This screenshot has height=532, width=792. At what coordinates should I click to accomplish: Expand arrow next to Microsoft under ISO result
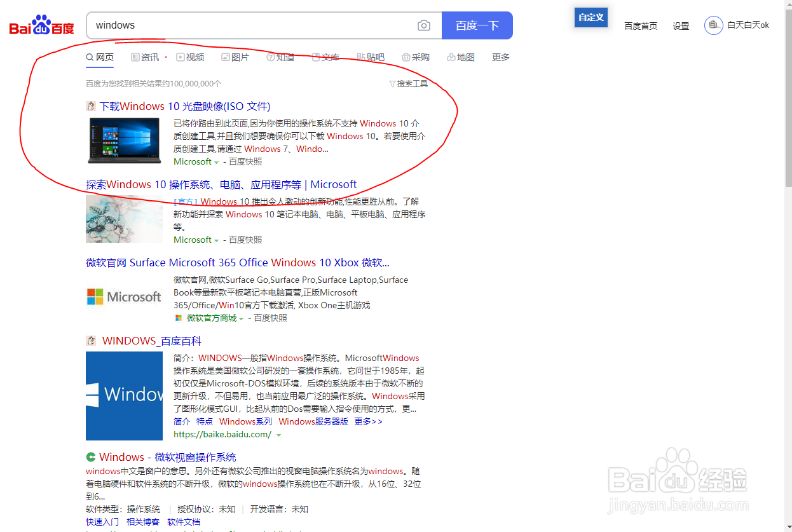[217, 162]
